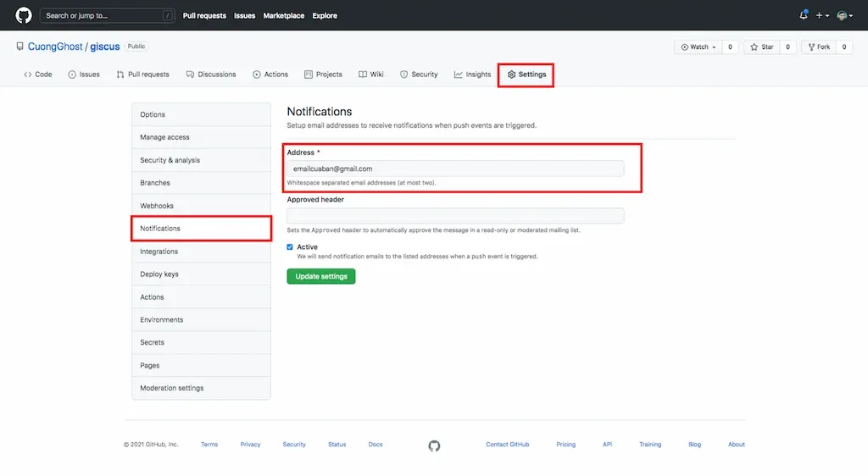Open Branches settings
Screen dimensions: 868x476
click(x=201, y=182)
